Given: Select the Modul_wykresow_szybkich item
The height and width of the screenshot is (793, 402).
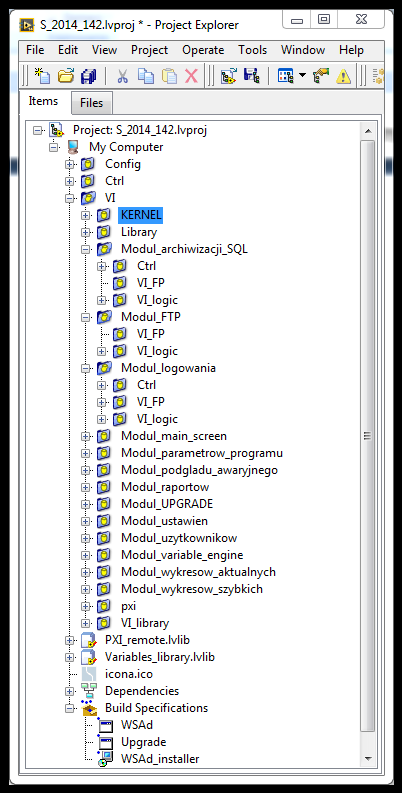Looking at the screenshot, I should click(192, 589).
